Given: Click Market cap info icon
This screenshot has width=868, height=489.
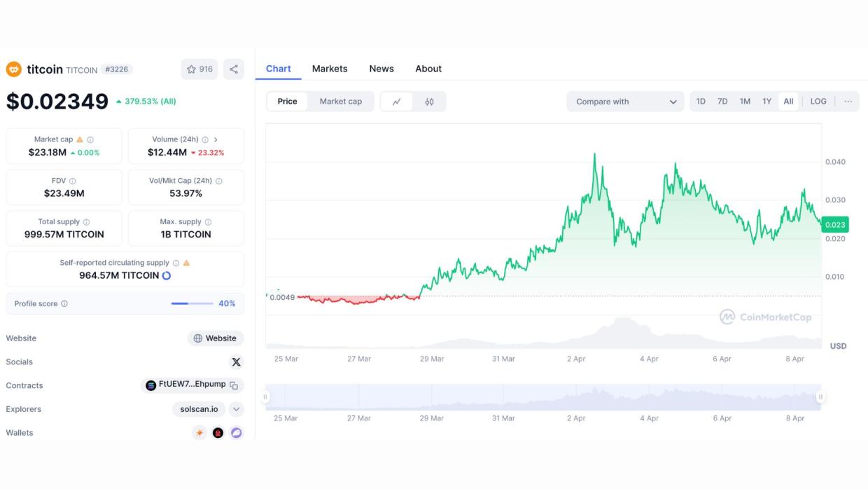Looking at the screenshot, I should coord(90,139).
